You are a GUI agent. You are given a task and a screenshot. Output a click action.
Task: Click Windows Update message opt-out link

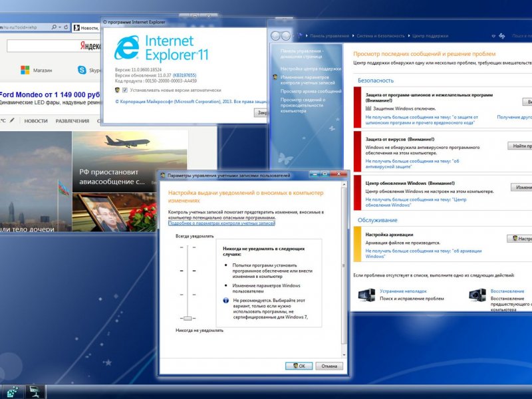[416, 202]
